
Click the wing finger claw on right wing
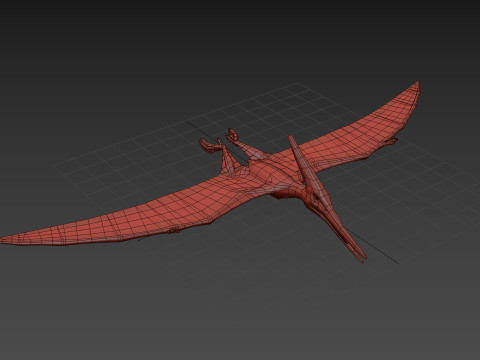point(391,141)
